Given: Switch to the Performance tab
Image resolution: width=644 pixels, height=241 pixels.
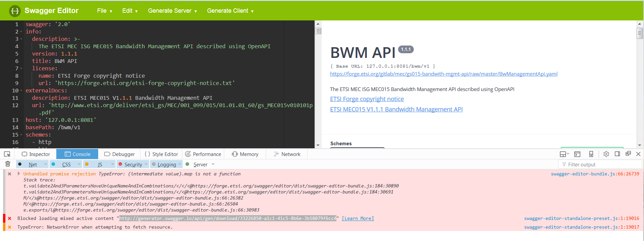Looking at the screenshot, I should coord(203,154).
